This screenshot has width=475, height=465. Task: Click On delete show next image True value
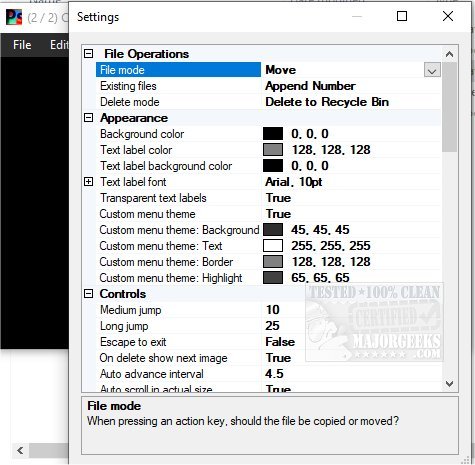click(278, 358)
